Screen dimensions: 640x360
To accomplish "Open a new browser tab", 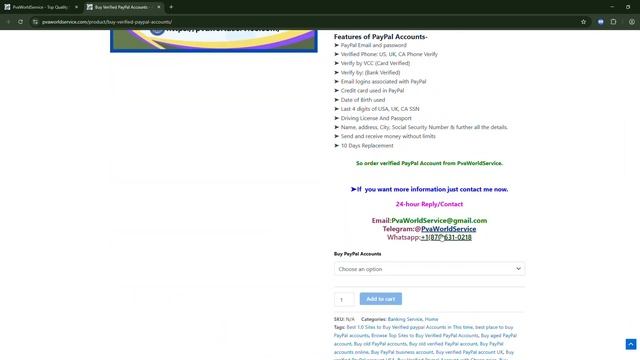I will point(171,7).
